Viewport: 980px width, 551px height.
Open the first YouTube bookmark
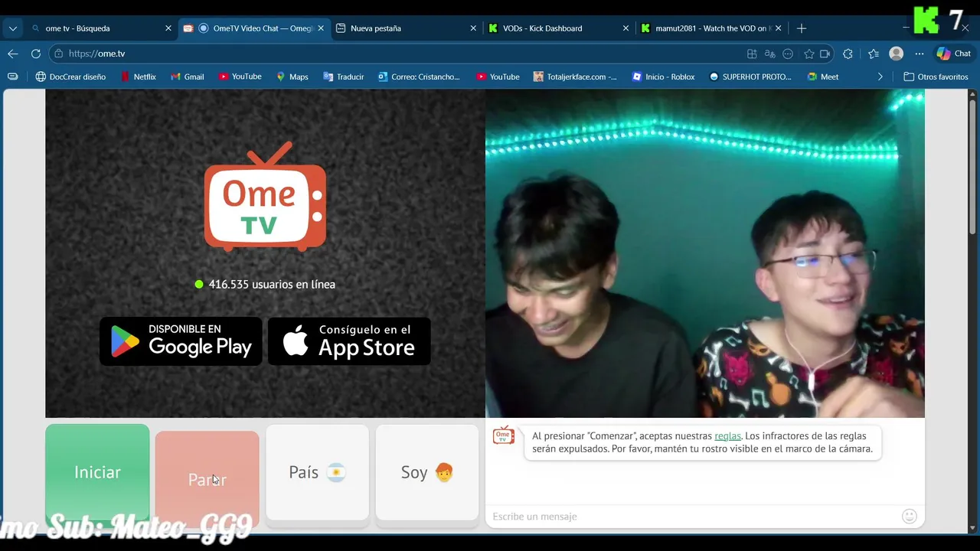(x=240, y=77)
